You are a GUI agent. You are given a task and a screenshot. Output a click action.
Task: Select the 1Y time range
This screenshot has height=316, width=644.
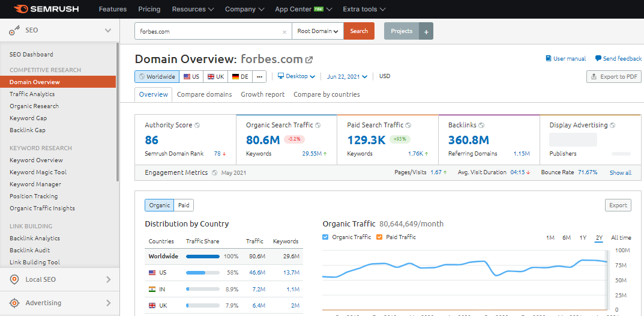pyautogui.click(x=583, y=237)
